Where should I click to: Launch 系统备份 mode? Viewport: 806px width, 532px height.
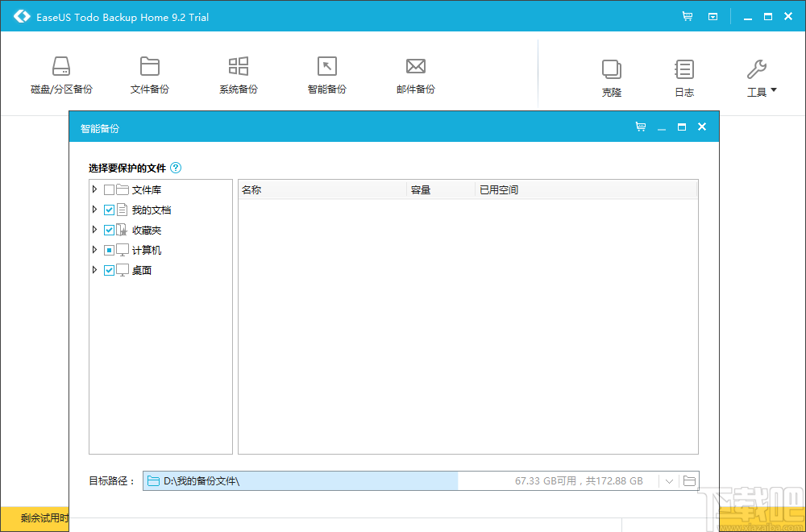(x=238, y=73)
